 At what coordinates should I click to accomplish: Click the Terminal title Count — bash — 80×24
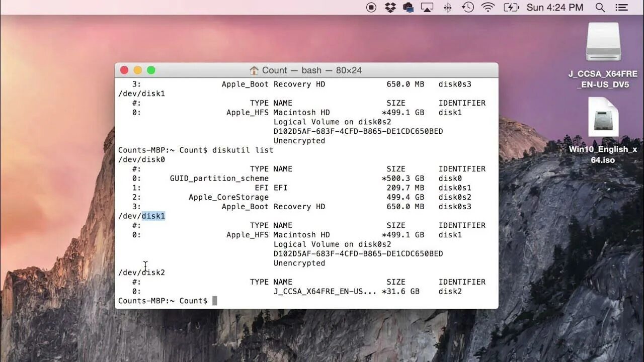click(311, 70)
